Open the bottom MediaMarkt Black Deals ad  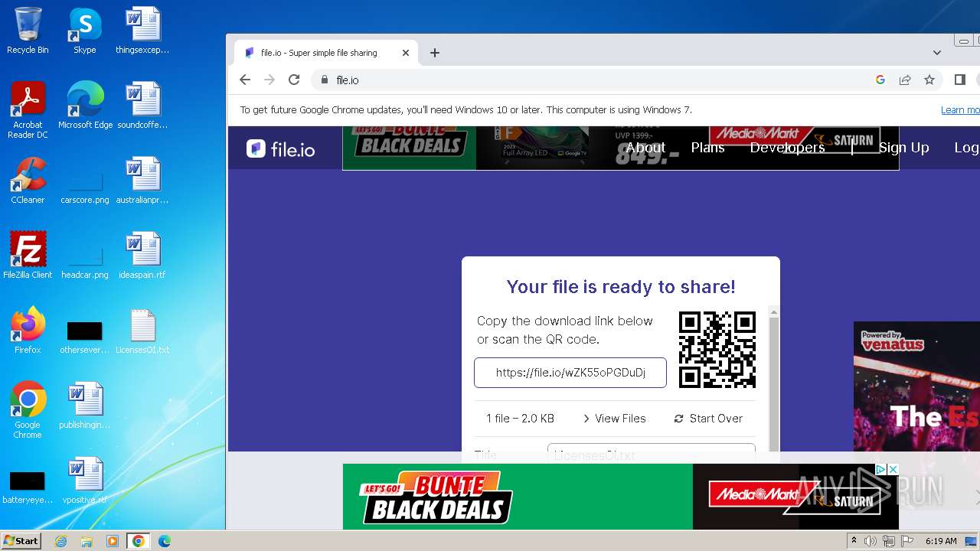click(x=620, y=497)
